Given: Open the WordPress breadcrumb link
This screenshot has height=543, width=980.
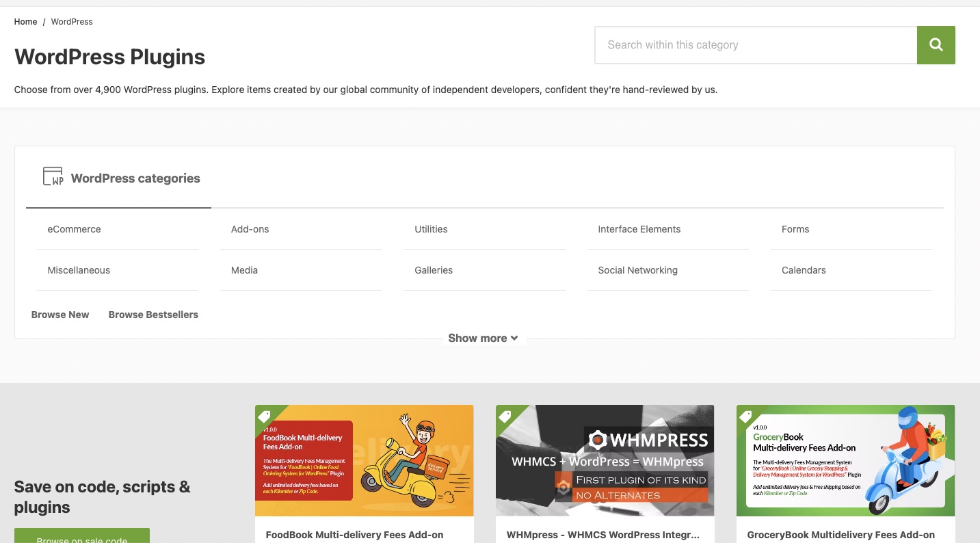Looking at the screenshot, I should (x=72, y=22).
